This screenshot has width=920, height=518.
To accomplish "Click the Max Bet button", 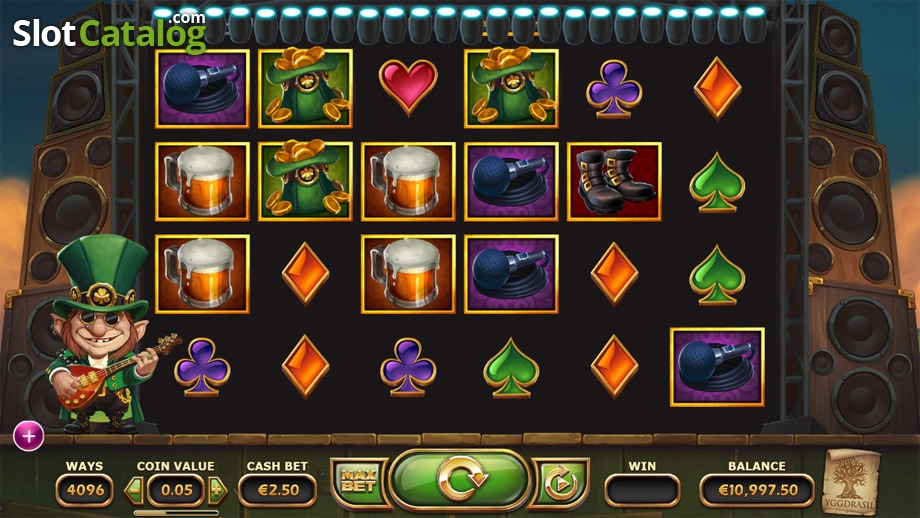I will (358, 482).
